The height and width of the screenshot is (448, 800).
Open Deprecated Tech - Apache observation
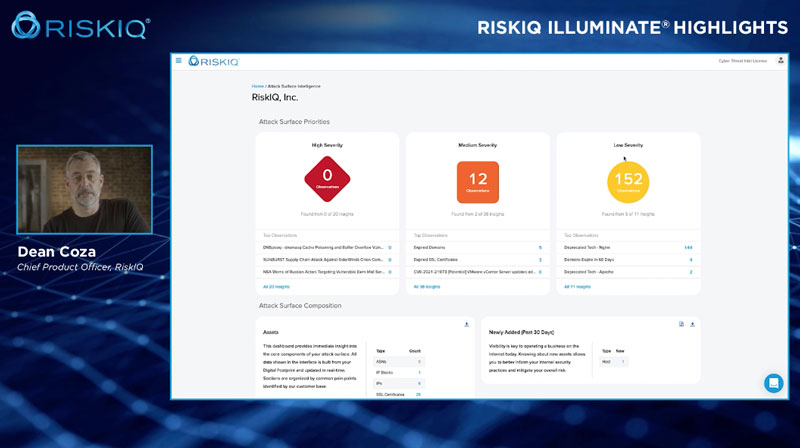click(628, 272)
